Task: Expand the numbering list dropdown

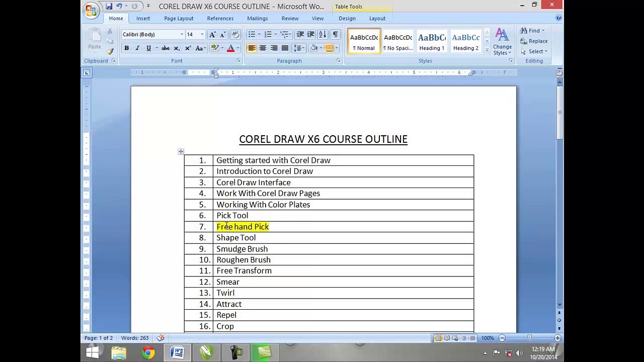Action: tap(275, 35)
